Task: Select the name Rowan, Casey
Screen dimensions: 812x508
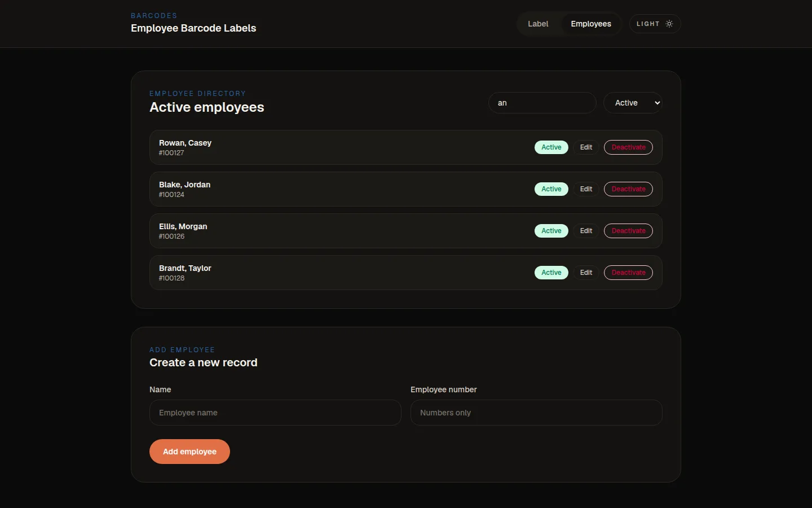Action: 185,143
